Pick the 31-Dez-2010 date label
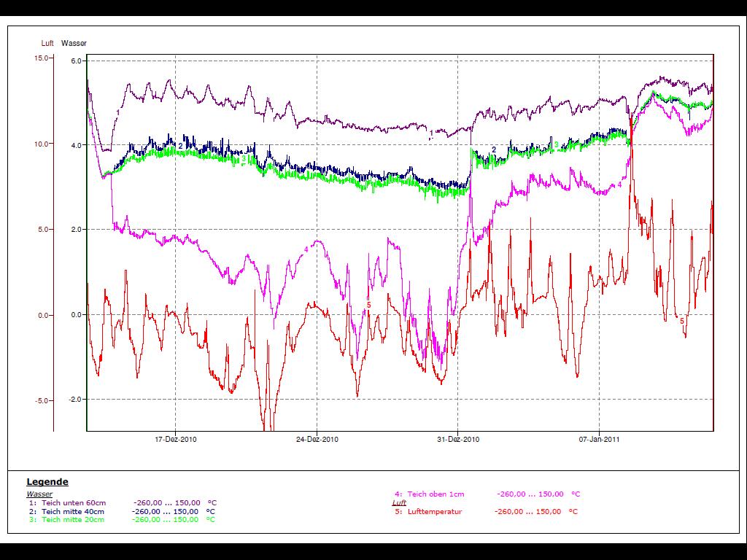The width and height of the screenshot is (747, 560). (x=458, y=440)
